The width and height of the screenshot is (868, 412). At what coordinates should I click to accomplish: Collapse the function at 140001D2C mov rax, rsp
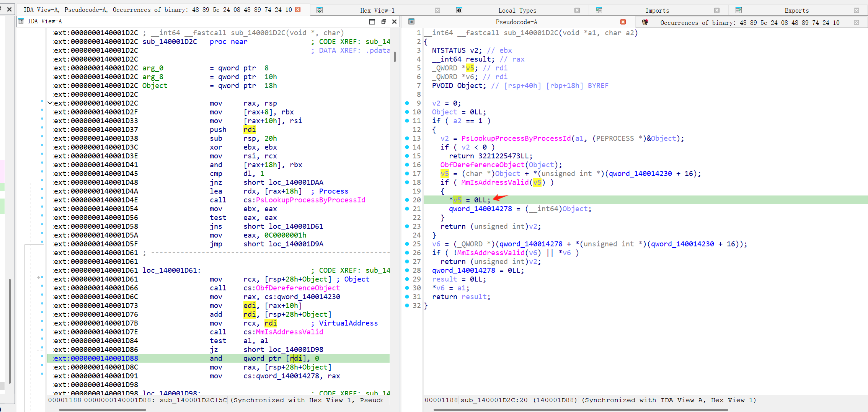[x=50, y=103]
